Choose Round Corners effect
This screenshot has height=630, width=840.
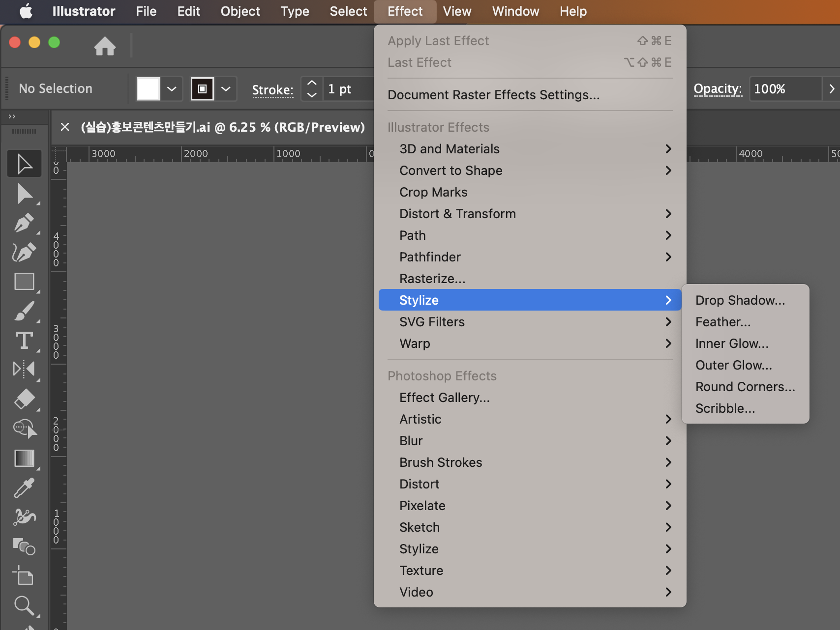[745, 387]
